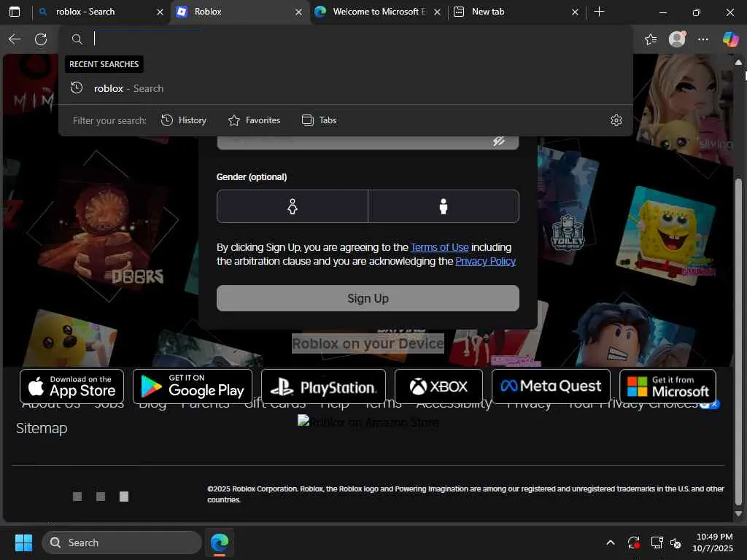The height and width of the screenshot is (560, 747).
Task: Open the Settings and more ellipsis menu
Action: click(703, 39)
